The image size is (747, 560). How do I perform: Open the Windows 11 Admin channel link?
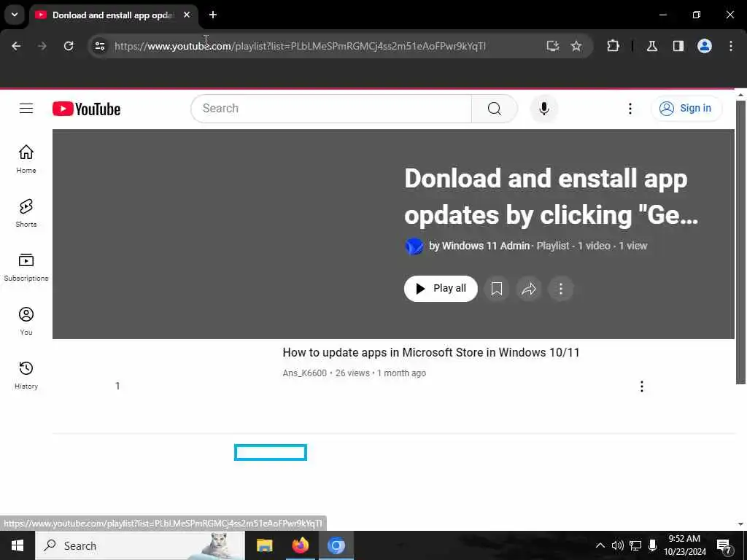(x=485, y=246)
